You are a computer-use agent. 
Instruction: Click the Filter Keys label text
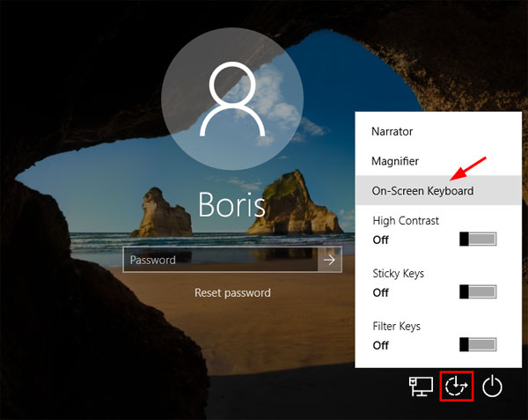click(396, 327)
